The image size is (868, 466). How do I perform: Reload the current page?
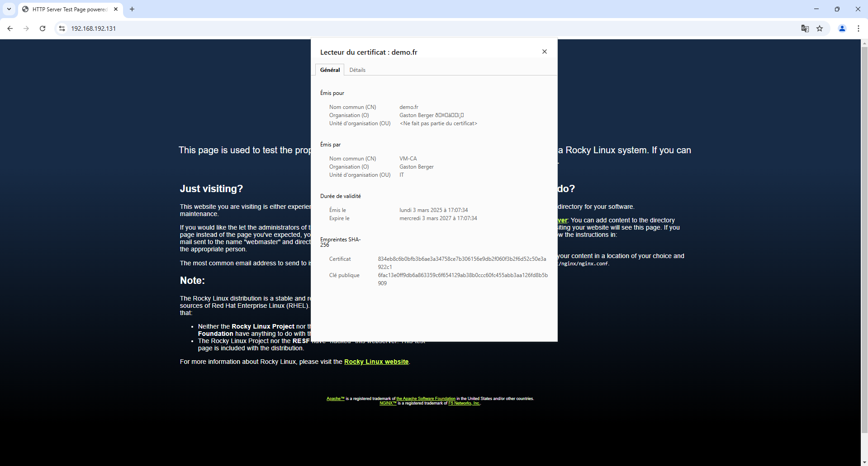point(43,28)
